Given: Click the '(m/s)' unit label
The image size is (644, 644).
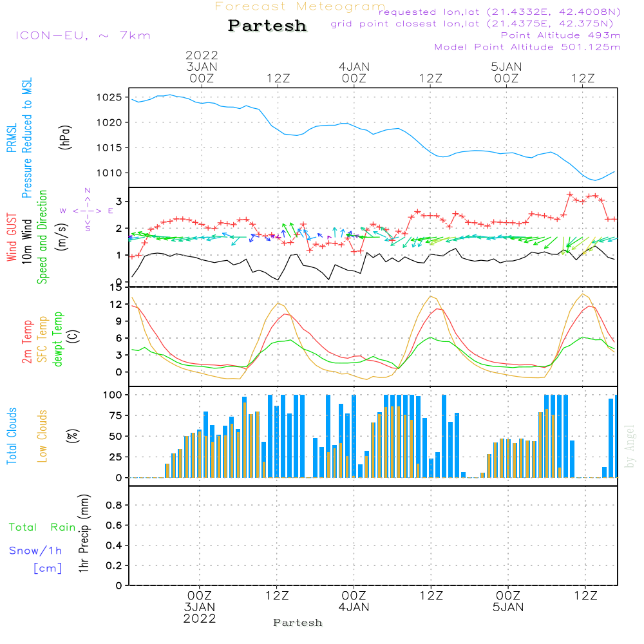Looking at the screenshot, I should tap(62, 237).
